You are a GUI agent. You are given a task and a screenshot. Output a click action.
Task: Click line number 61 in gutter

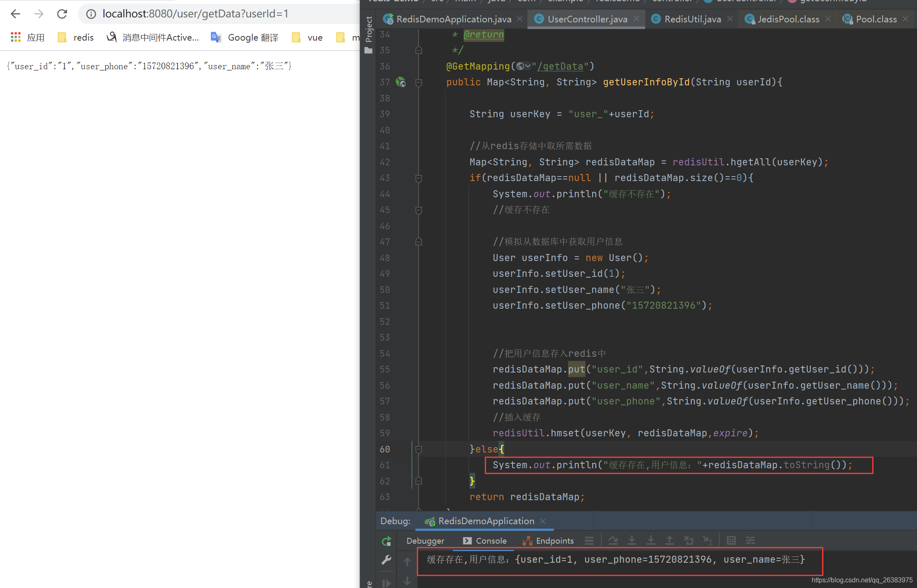pos(385,465)
